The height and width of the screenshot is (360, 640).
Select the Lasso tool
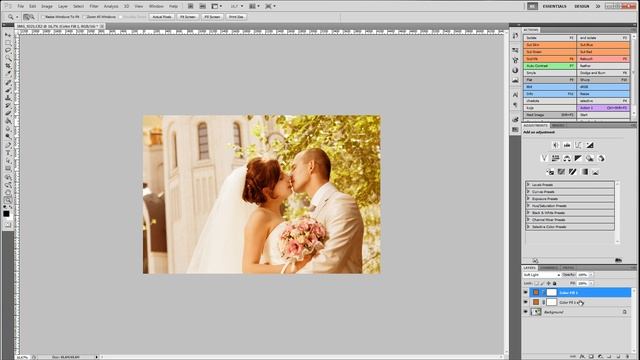point(8,51)
